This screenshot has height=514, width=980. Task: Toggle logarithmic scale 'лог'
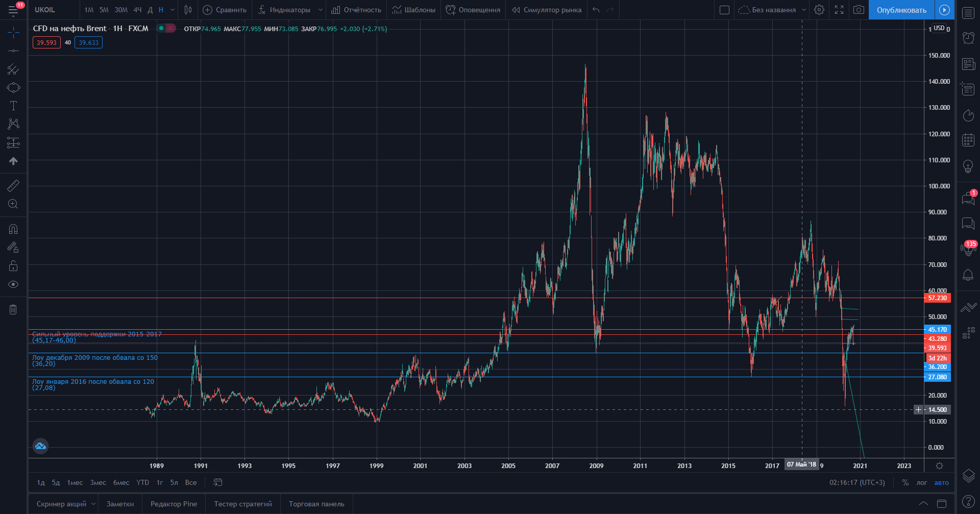click(x=921, y=482)
